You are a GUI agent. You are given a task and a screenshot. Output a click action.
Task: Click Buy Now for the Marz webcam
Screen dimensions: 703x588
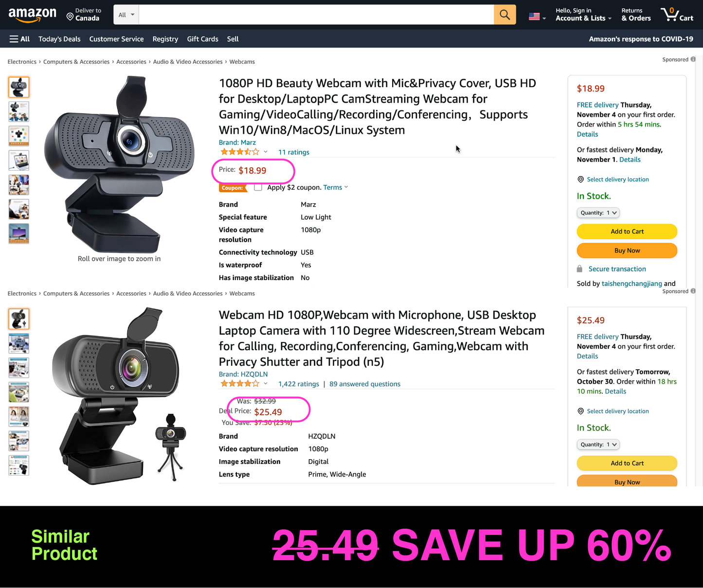coord(627,250)
